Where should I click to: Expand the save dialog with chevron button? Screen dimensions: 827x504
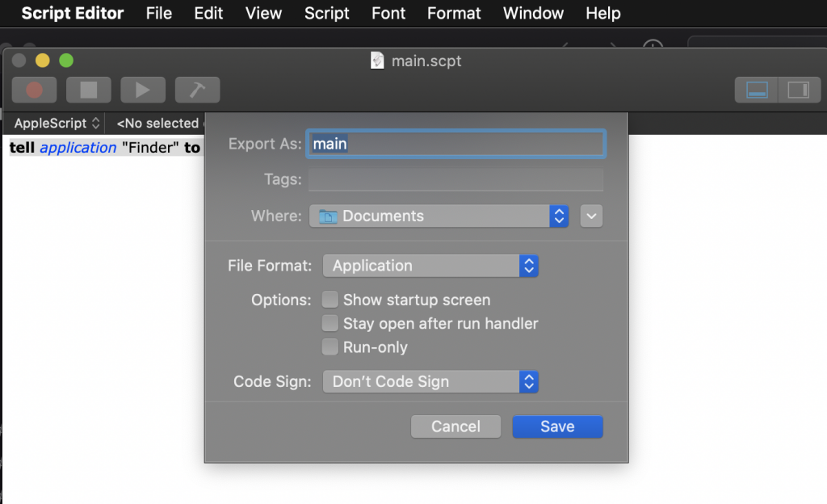[x=591, y=216]
